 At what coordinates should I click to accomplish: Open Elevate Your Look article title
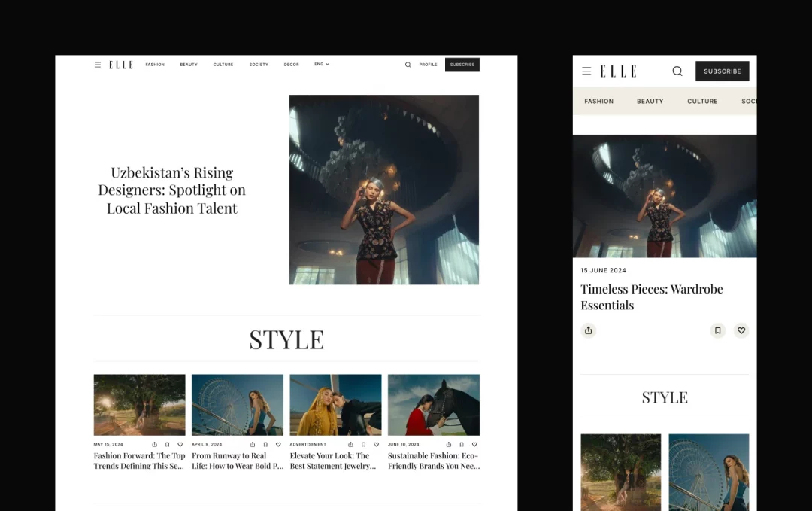pyautogui.click(x=333, y=461)
